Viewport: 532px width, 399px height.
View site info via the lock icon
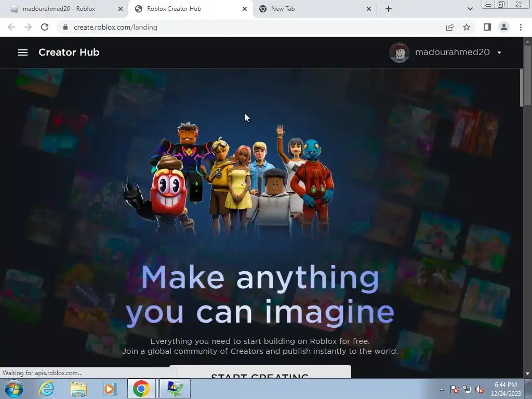point(65,27)
